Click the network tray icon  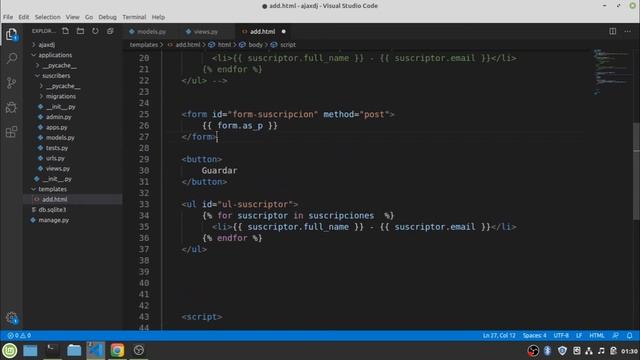(589, 351)
